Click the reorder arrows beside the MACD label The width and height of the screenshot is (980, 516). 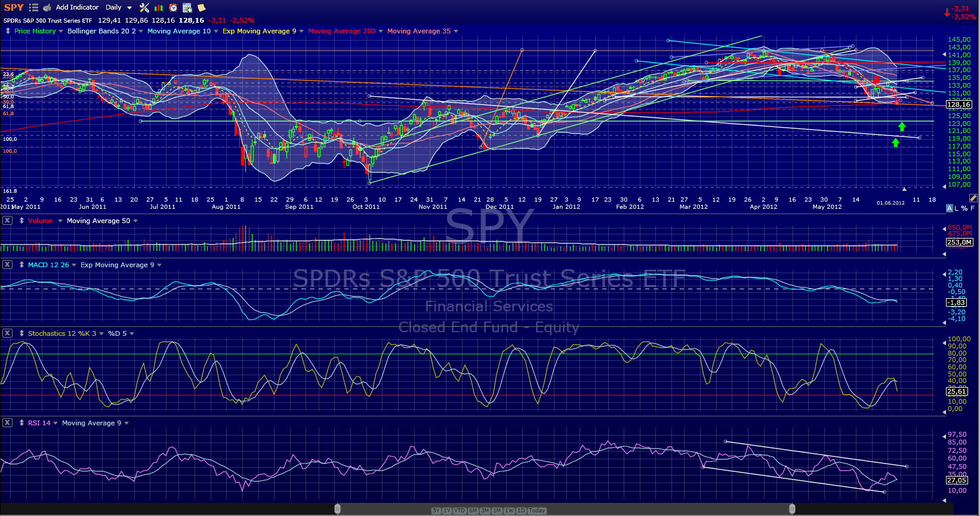click(21, 265)
